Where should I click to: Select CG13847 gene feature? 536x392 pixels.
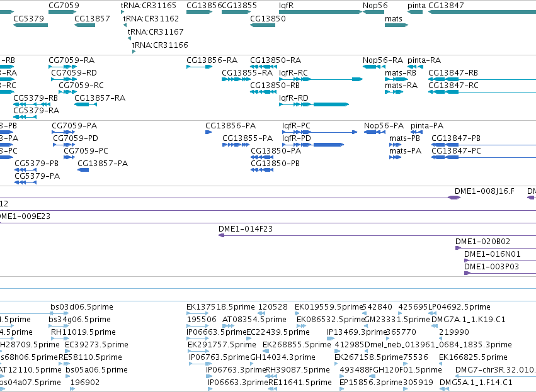tap(482, 12)
